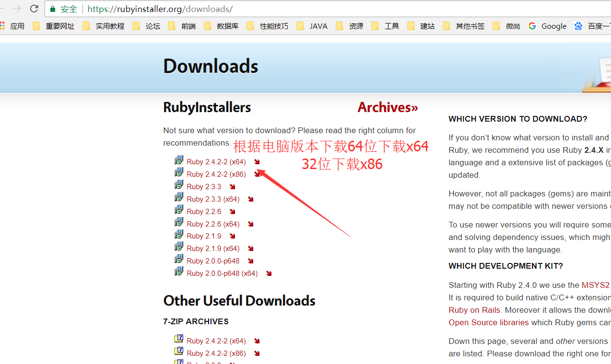The width and height of the screenshot is (611, 364).
Task: Click red download arrow after Ruby 2.1.9 (x64)
Action: 251,249
